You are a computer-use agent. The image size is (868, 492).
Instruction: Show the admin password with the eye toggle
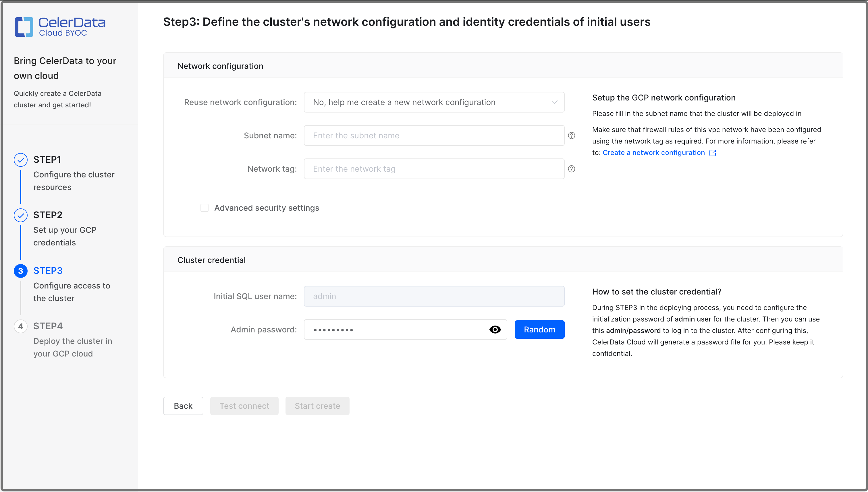pyautogui.click(x=495, y=330)
